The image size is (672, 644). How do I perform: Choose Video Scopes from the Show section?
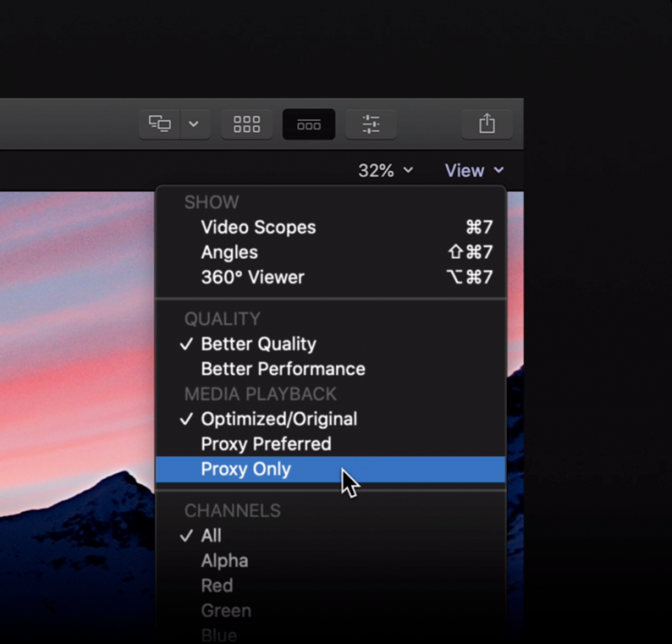pos(258,227)
